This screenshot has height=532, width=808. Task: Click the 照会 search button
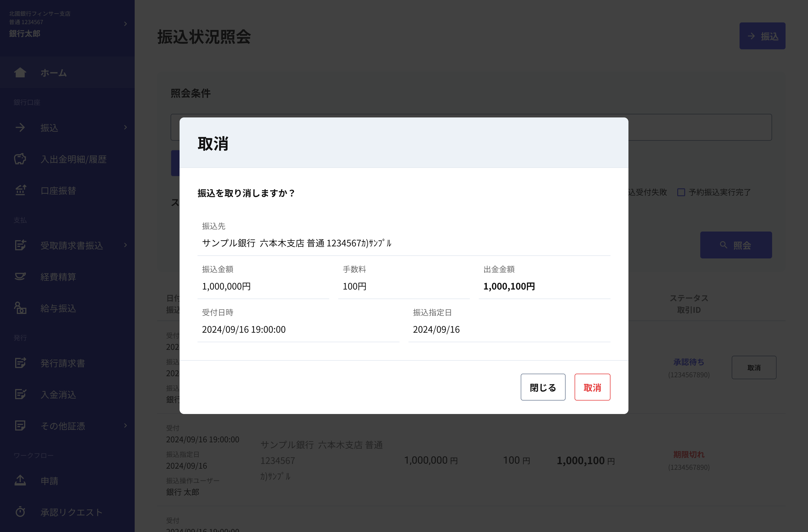[736, 245]
